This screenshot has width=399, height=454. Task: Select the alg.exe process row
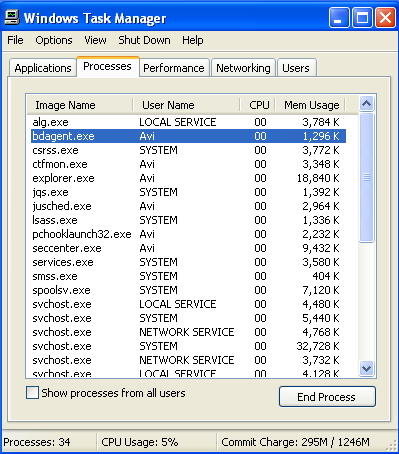[x=188, y=122]
